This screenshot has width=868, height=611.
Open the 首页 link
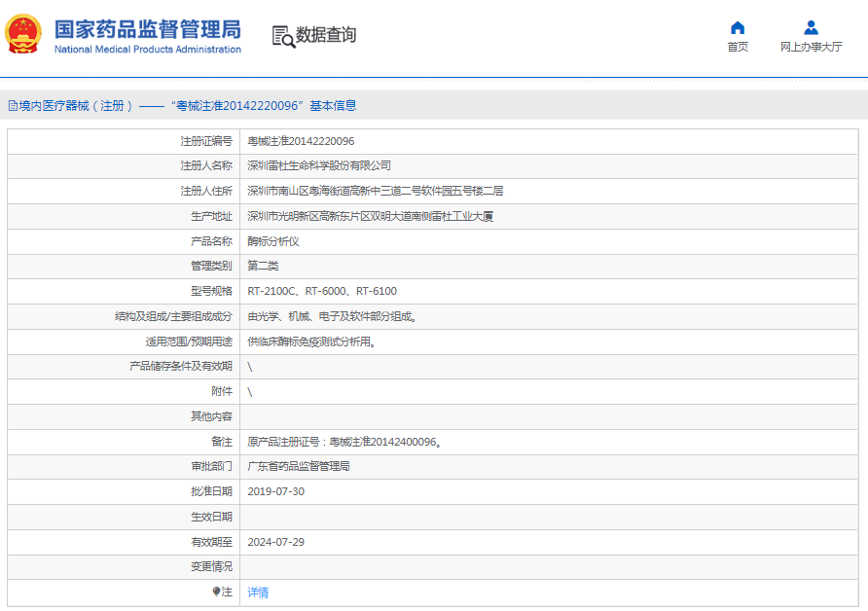click(738, 47)
